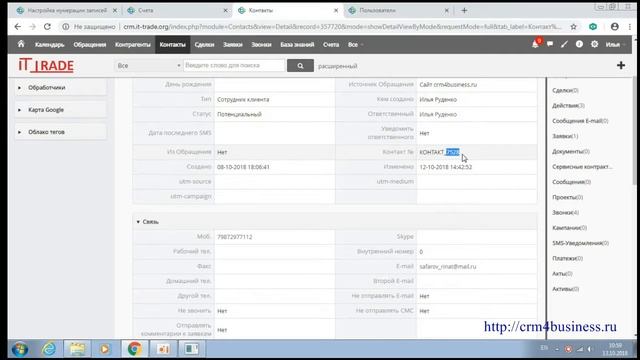The width and height of the screenshot is (640, 360).
Task: Bookmark the page with star icon
Action: pos(573,27)
